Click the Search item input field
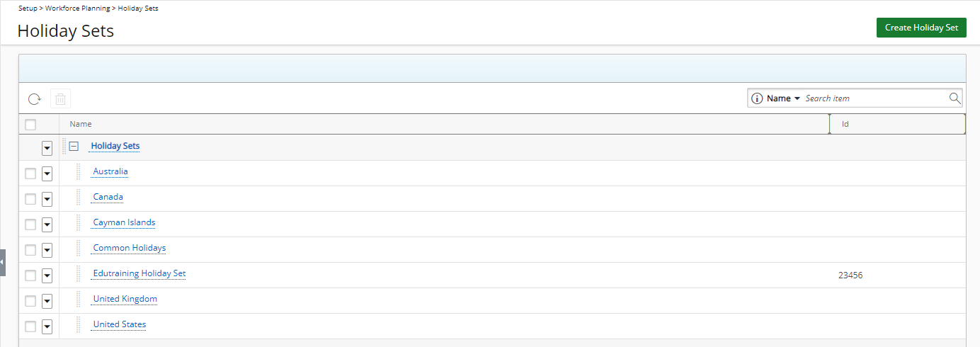This screenshot has height=347, width=980. coord(875,98)
